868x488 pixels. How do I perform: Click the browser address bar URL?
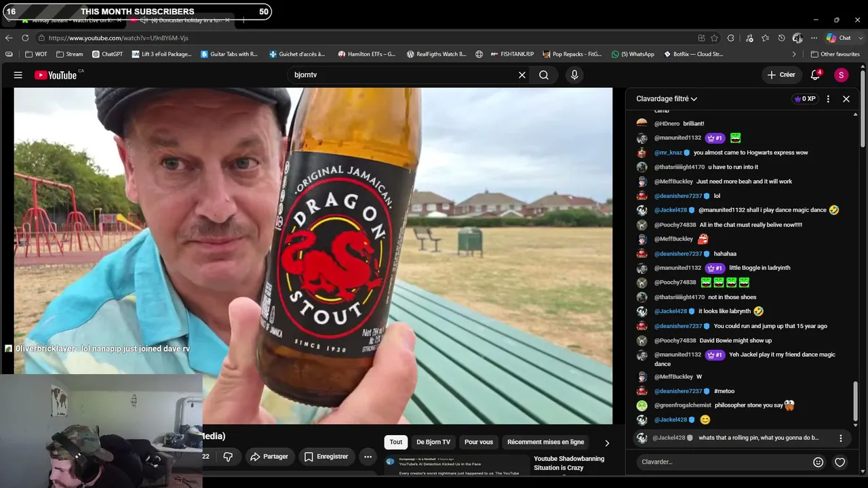[119, 38]
